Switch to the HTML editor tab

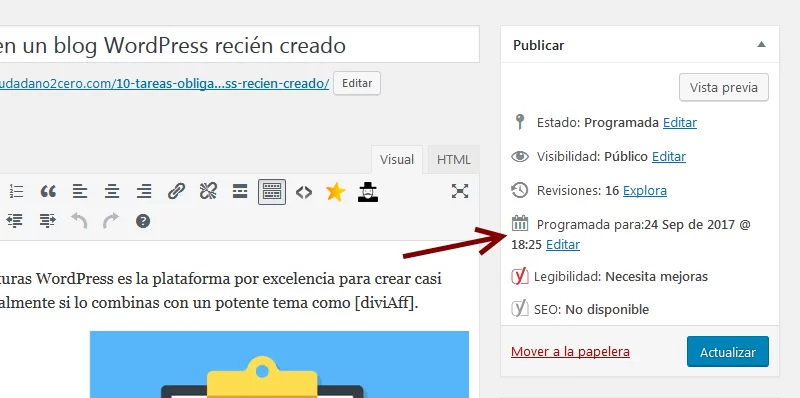coord(454,160)
